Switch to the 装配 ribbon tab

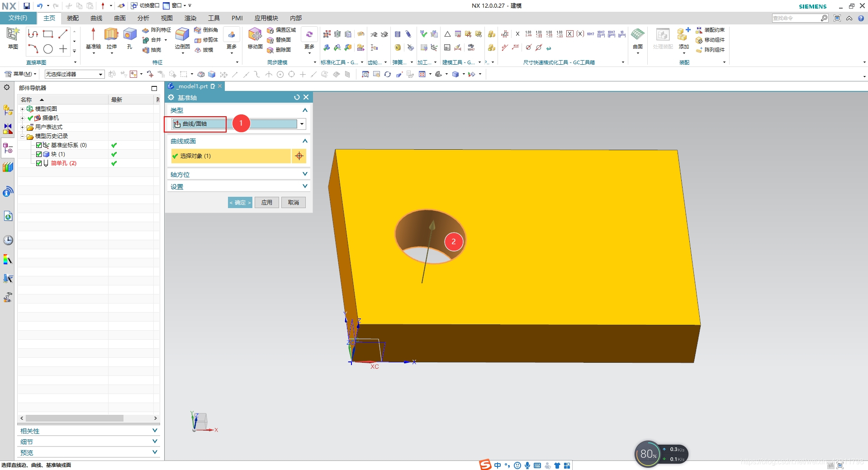(73, 18)
